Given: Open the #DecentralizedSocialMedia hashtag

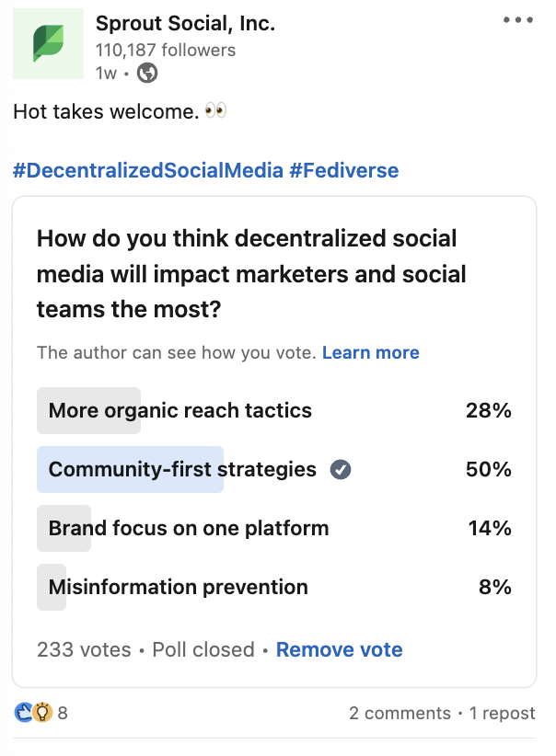Looking at the screenshot, I should pos(148,171).
